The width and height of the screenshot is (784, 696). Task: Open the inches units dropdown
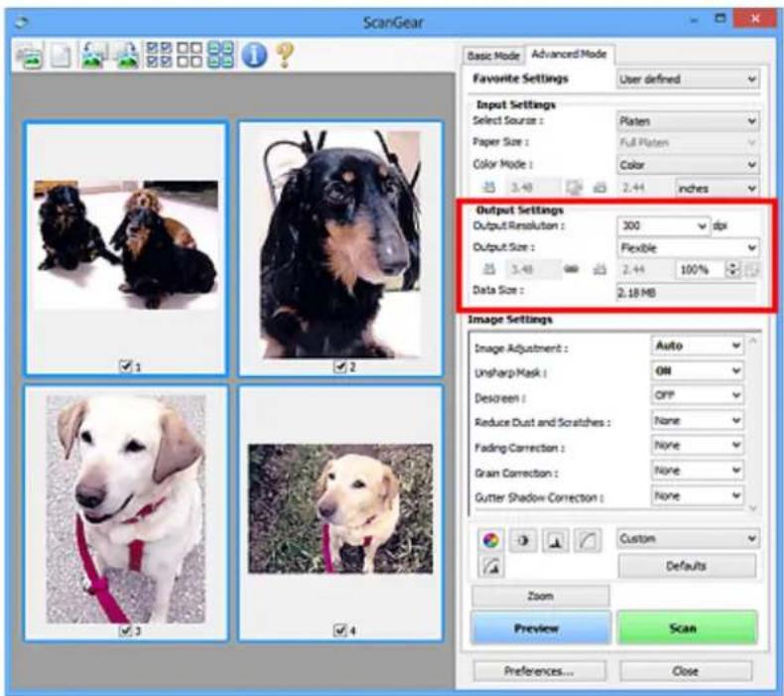pos(717,188)
